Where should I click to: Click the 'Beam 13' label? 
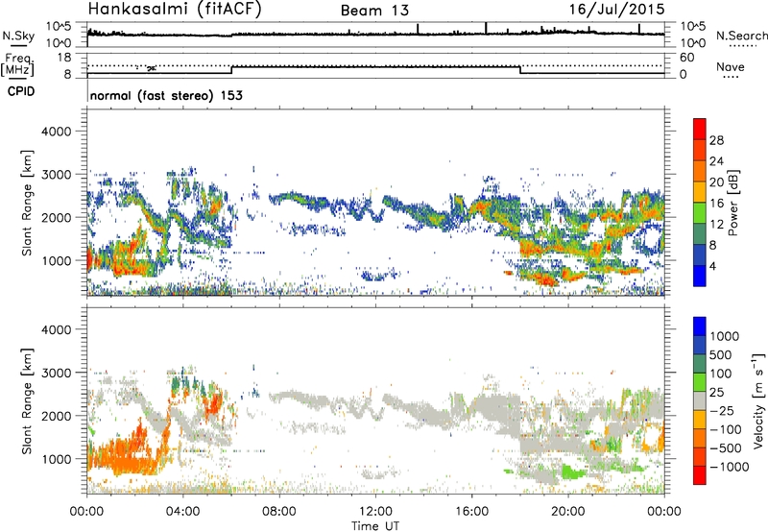coord(374,11)
